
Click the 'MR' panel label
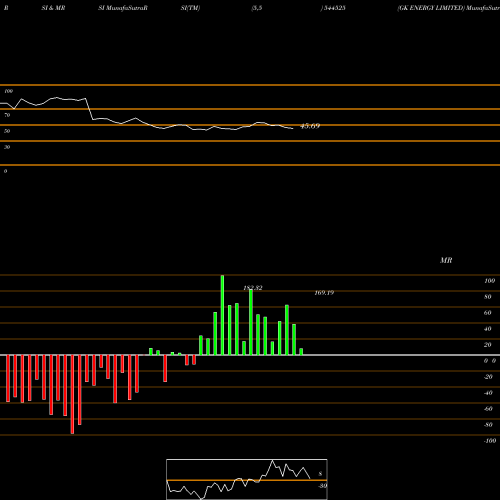446,260
